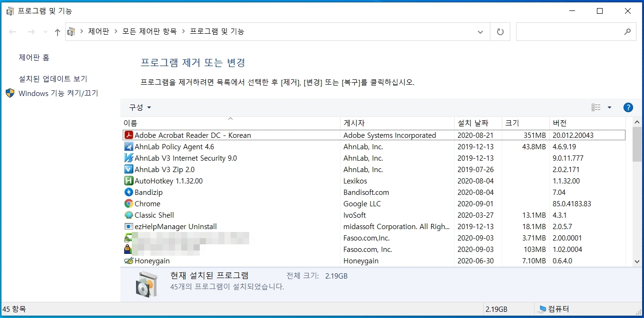Click in the search input field
The height and width of the screenshot is (318, 644).
[569, 32]
